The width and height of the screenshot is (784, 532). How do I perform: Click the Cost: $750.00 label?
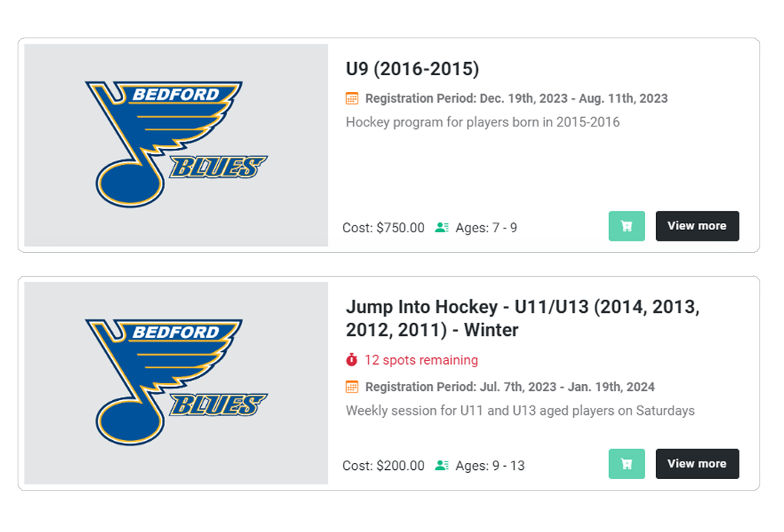tap(383, 228)
